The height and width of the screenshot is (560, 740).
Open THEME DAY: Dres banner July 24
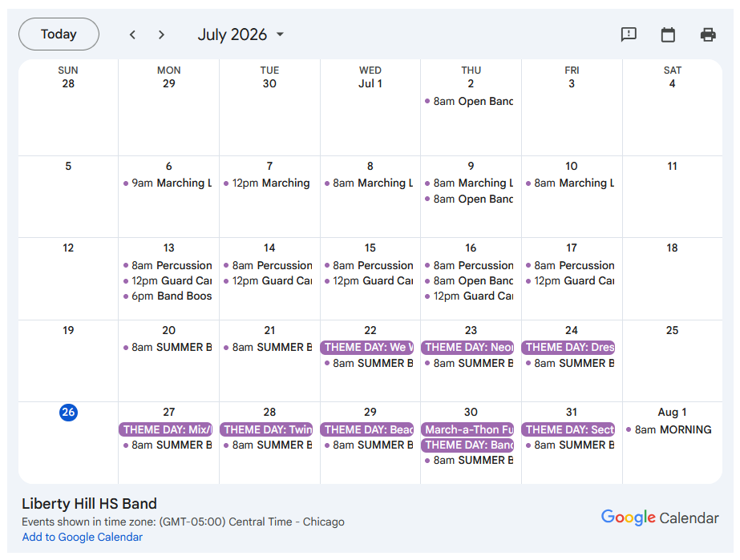568,347
